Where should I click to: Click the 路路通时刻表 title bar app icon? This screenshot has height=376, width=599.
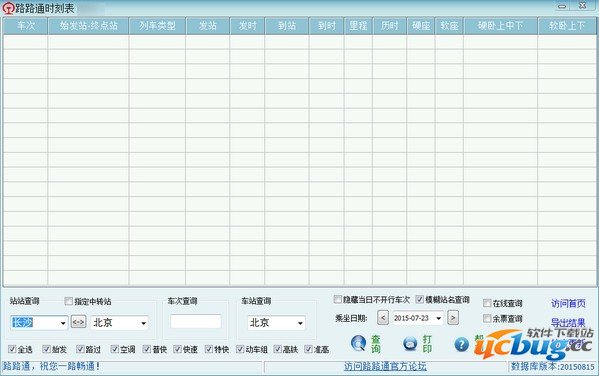pyautogui.click(x=8, y=8)
